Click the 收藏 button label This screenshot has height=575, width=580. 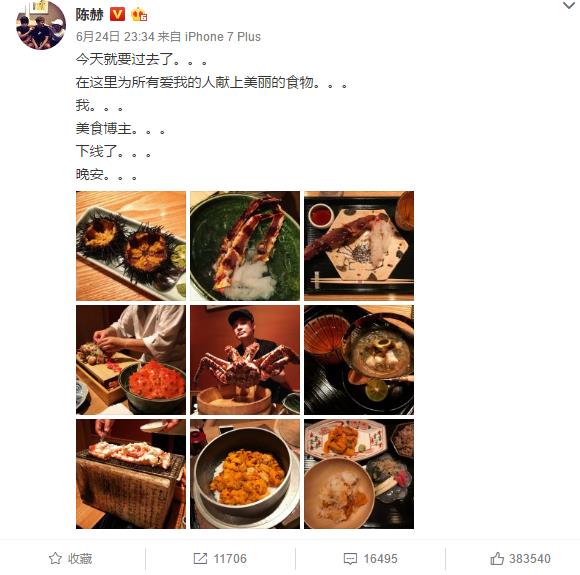pos(80,559)
